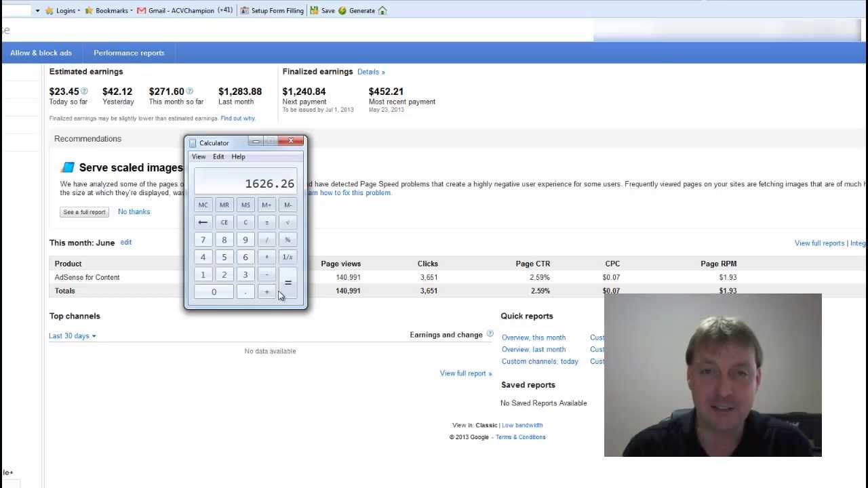Image resolution: width=868 pixels, height=488 pixels.
Task: Click Calculator percent key
Action: tap(288, 240)
